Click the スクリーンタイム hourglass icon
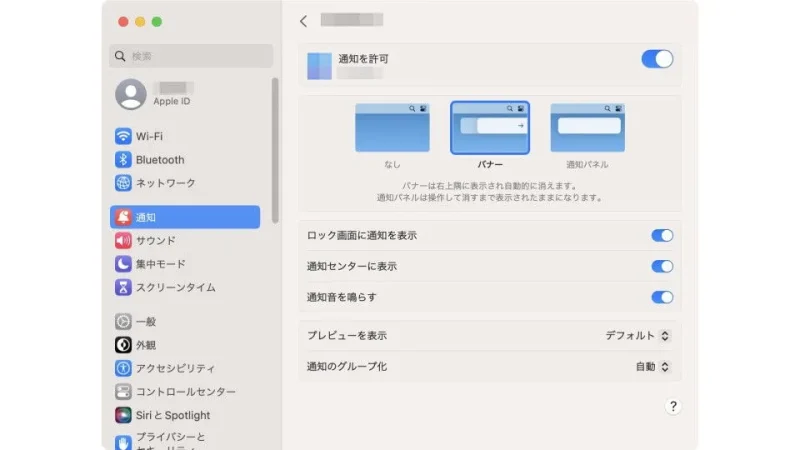The width and height of the screenshot is (800, 450). 123,287
